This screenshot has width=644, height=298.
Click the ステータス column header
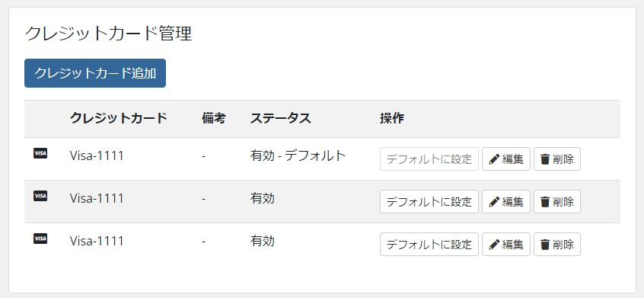(x=281, y=118)
